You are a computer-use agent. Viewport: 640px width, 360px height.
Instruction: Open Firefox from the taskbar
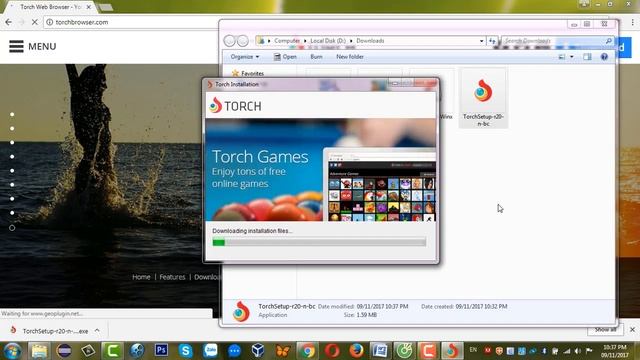[356, 351]
